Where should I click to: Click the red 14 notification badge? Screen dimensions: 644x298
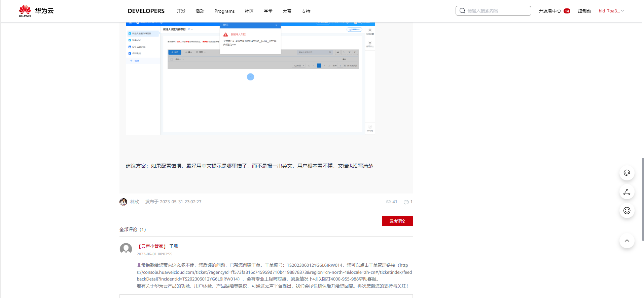[567, 11]
